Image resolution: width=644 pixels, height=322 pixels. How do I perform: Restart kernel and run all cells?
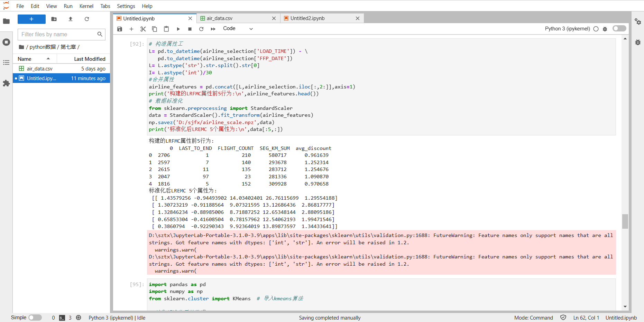(x=213, y=29)
